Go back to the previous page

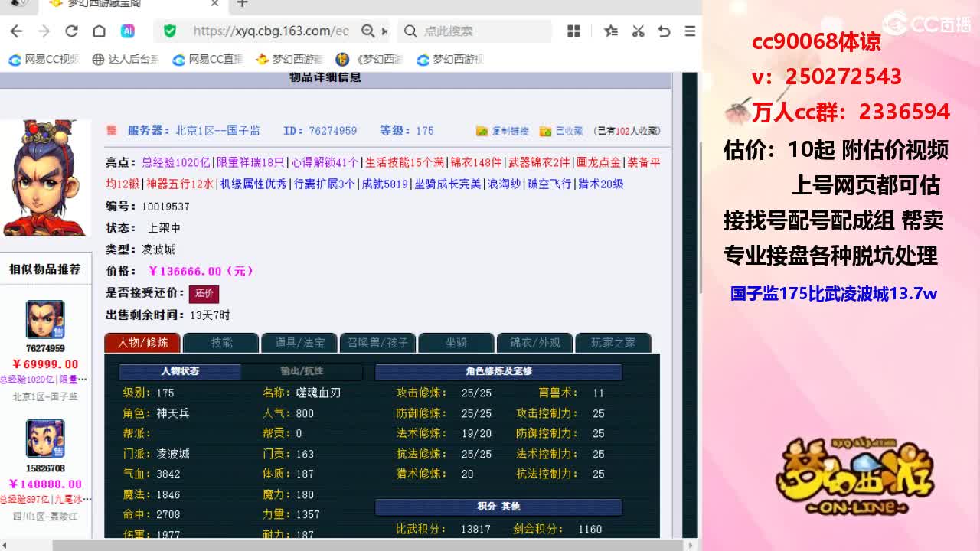pyautogui.click(x=16, y=31)
